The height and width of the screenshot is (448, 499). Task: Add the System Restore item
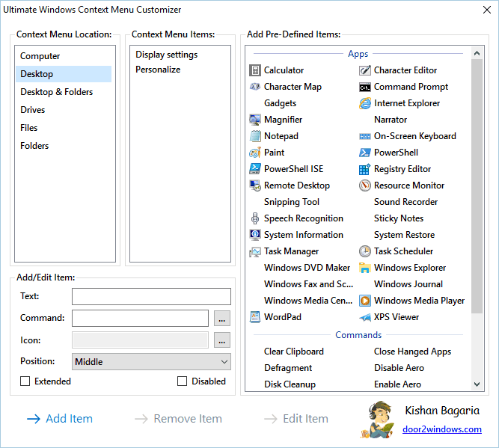[404, 235]
